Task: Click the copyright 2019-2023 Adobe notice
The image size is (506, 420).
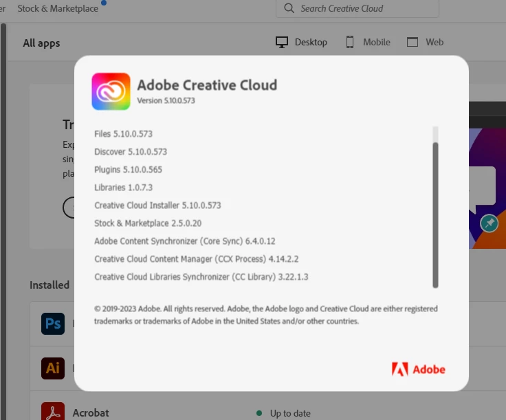Action: [266, 315]
